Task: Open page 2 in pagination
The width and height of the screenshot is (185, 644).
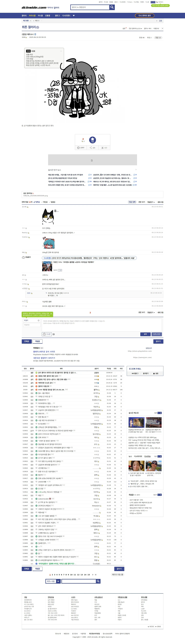Action: tap(52, 574)
